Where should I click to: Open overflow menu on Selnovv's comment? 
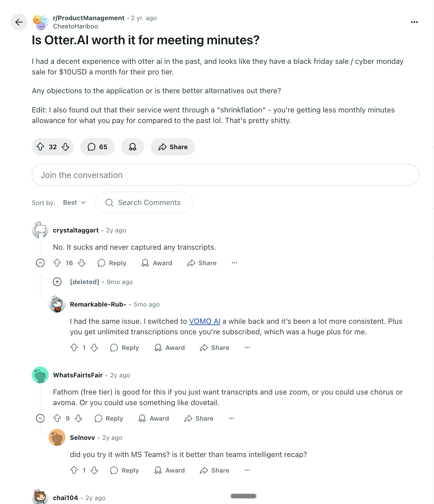247,470
